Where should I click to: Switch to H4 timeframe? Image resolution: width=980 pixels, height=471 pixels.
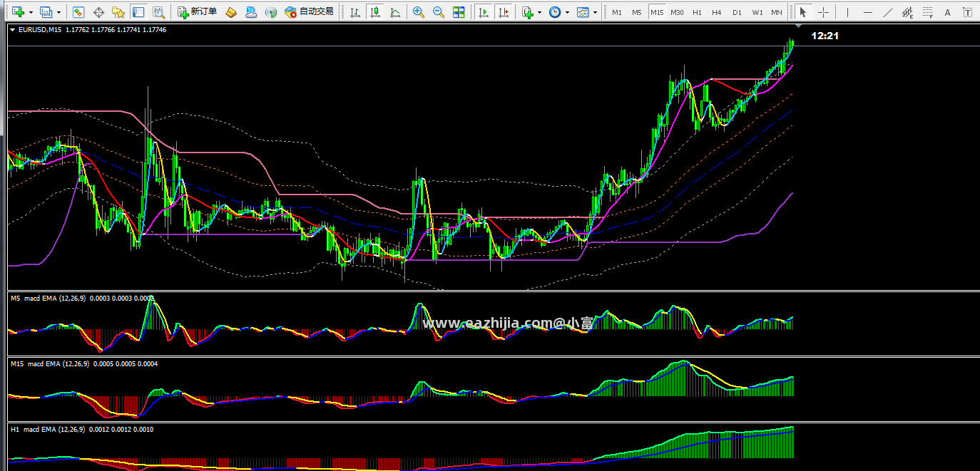[717, 12]
